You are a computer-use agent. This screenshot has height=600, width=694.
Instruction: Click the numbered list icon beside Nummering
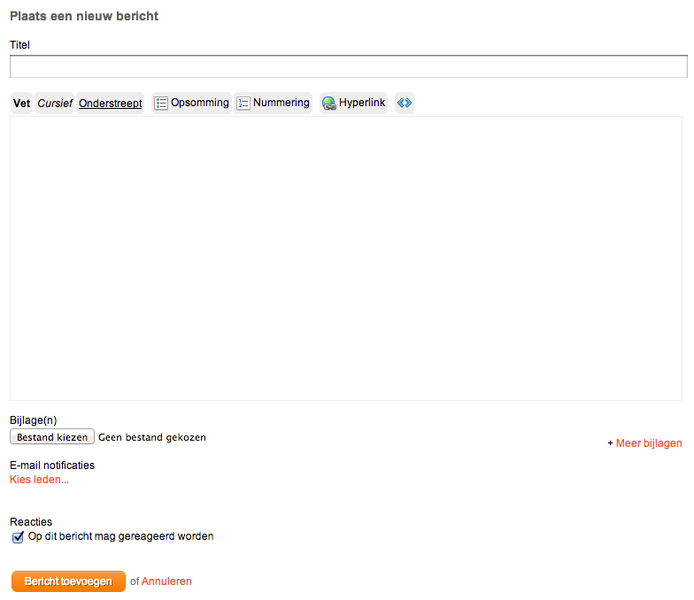coord(243,103)
